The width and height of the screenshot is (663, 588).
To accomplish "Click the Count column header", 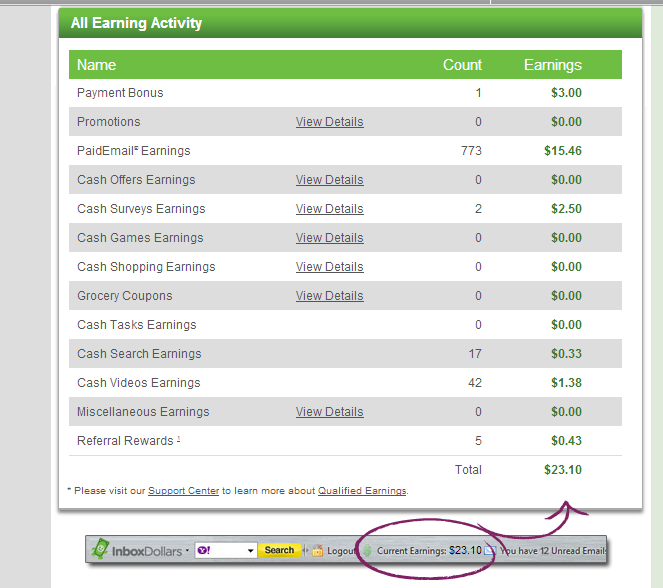I will (x=462, y=65).
